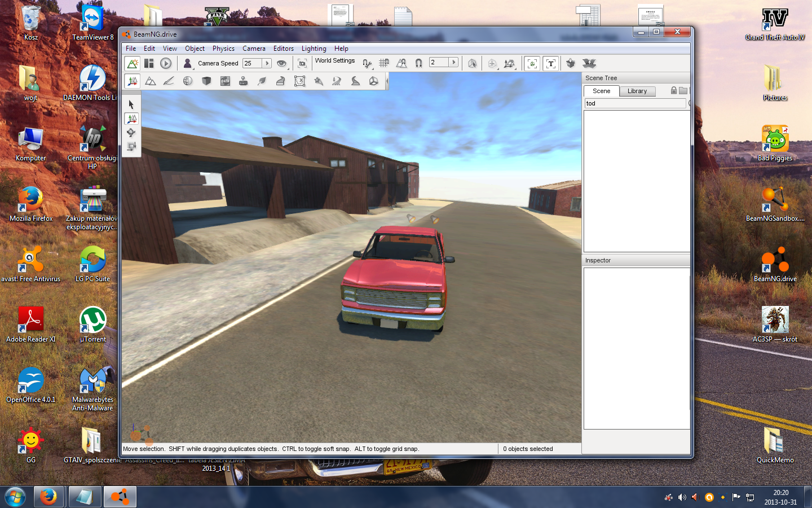Open object transform mode dropdown
The image size is (812, 508).
510,63
